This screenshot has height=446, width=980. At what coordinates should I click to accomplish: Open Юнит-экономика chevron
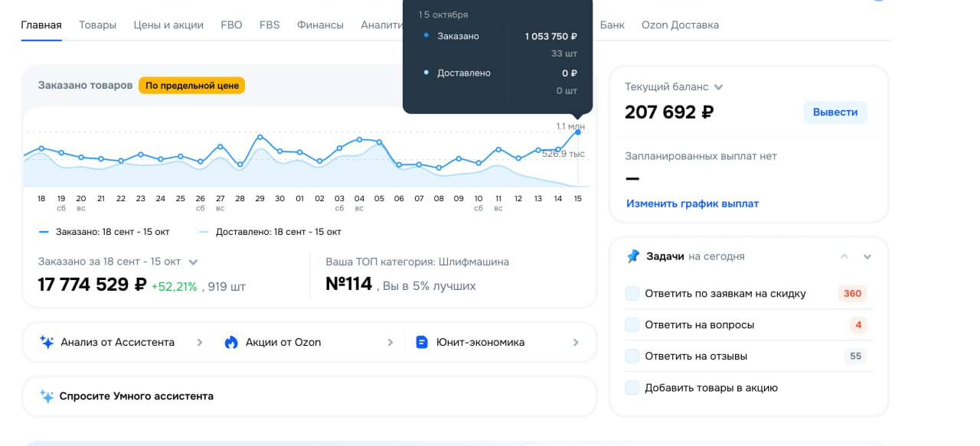point(576,342)
